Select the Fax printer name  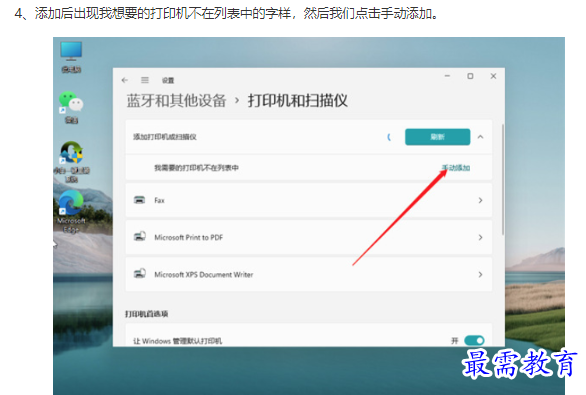(160, 200)
